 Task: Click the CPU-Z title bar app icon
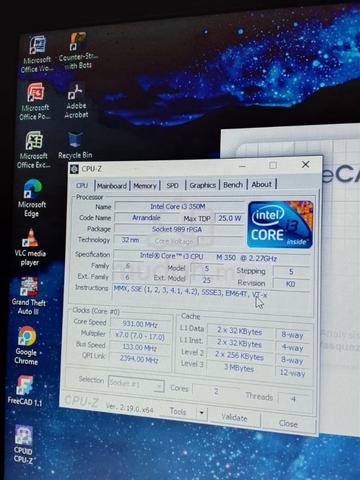[x=74, y=169]
